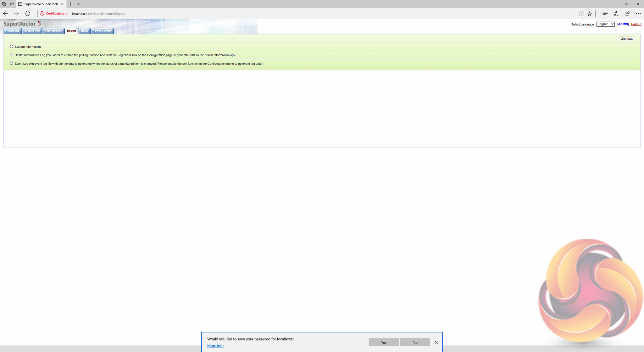Click the Generate button
The image size is (644, 352).
[x=627, y=39]
